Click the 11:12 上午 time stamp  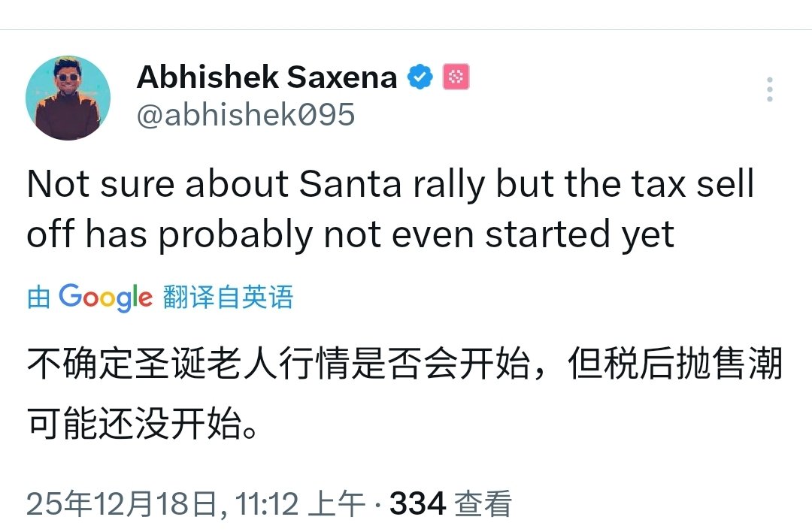[x=301, y=503]
